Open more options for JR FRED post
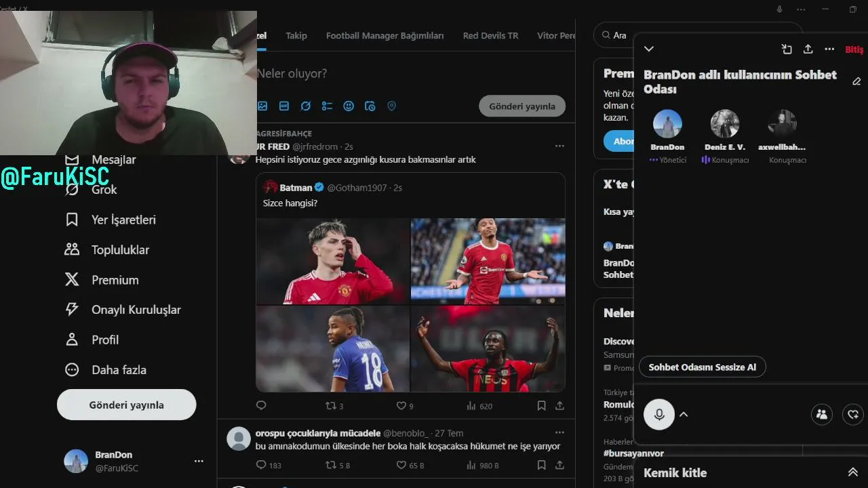Image resolution: width=868 pixels, height=488 pixels. [x=559, y=146]
